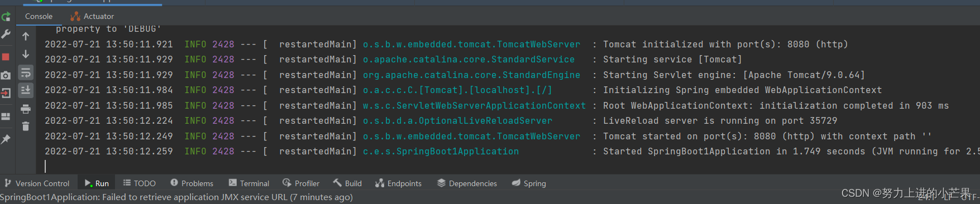This screenshot has width=980, height=204.
Task: Click the w.s.c.ServletWebServerApplicationContext logger name
Action: (x=474, y=105)
